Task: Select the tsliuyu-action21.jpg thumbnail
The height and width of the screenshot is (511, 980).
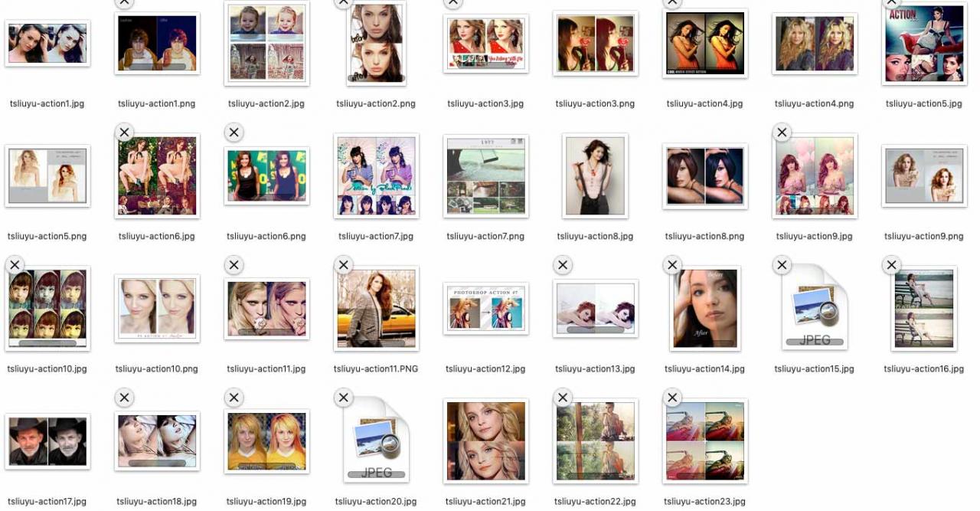Action: click(x=485, y=441)
